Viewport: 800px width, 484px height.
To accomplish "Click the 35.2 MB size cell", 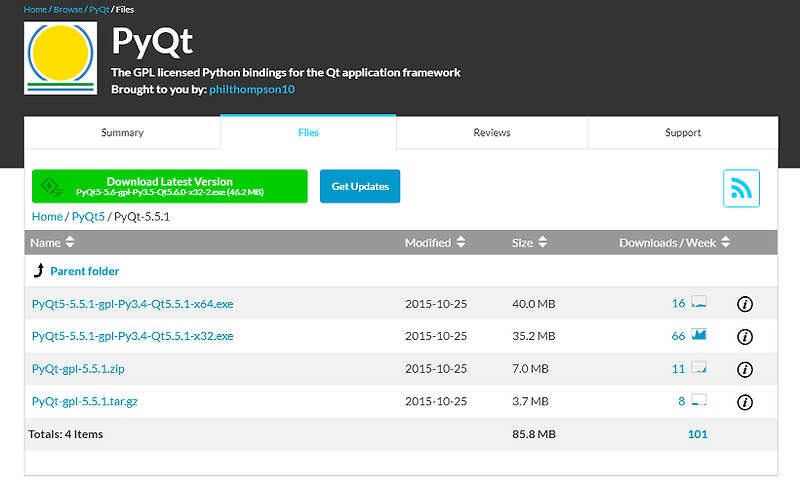I will pyautogui.click(x=533, y=336).
